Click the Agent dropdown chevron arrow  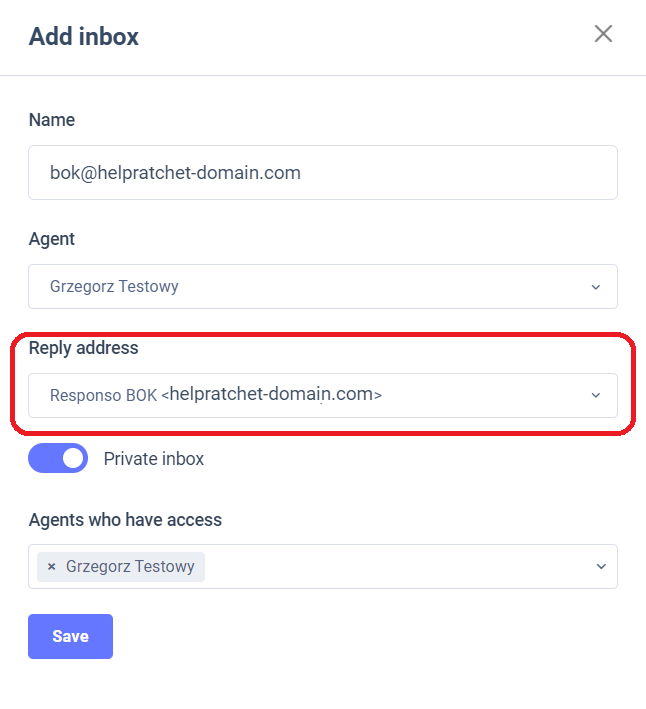596,287
